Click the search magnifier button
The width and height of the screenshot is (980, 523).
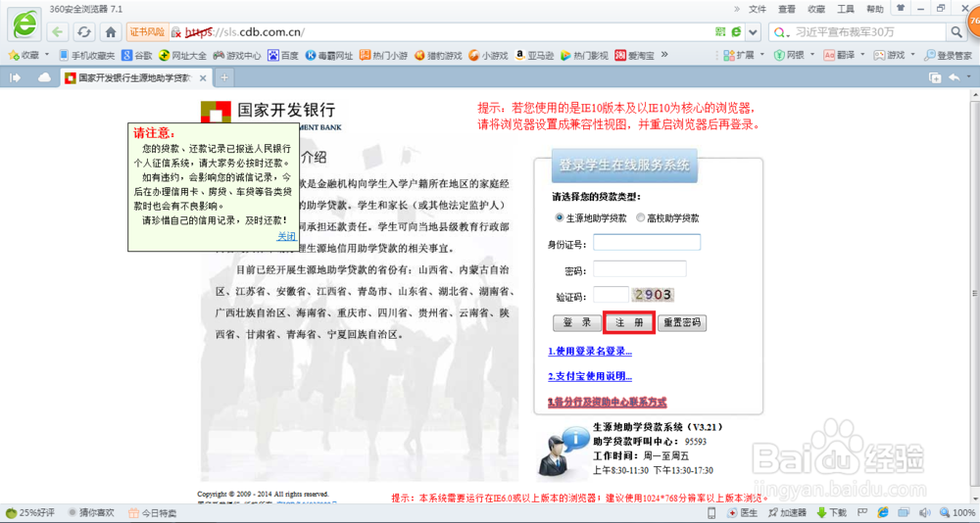tap(956, 32)
